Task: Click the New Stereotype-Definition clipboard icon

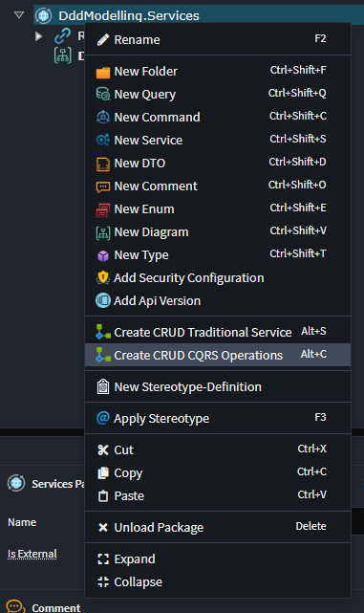Action: pyautogui.click(x=103, y=386)
